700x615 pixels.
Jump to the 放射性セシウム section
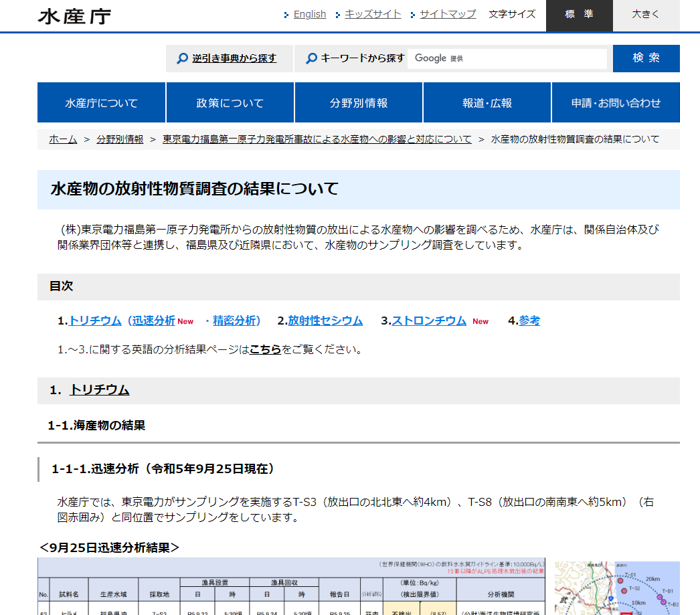pos(325,321)
